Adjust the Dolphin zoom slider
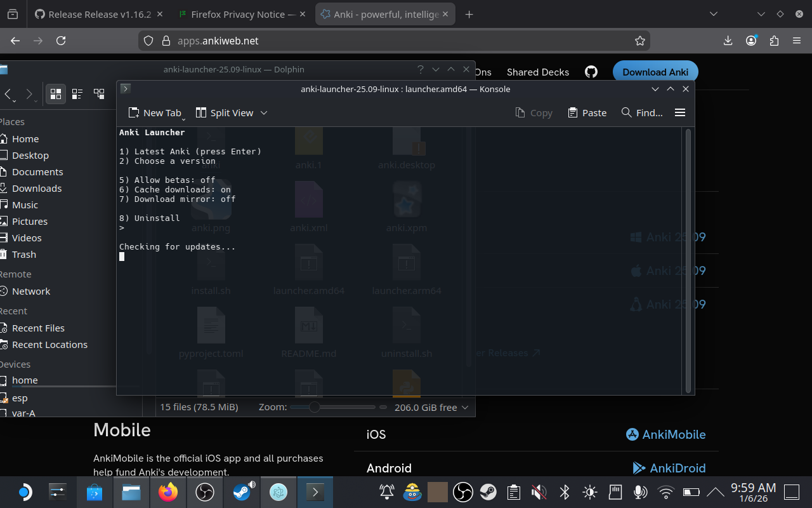Screen dimensions: 812x508 coord(315,407)
